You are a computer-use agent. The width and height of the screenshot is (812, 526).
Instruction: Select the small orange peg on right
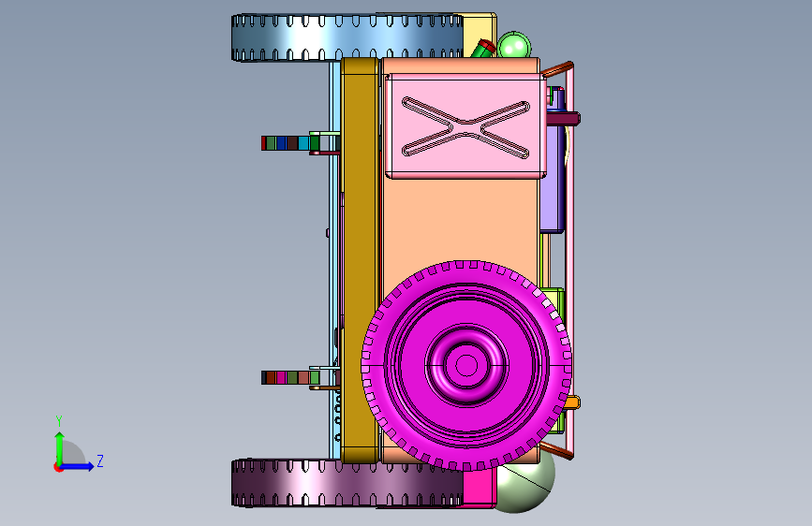coord(571,402)
